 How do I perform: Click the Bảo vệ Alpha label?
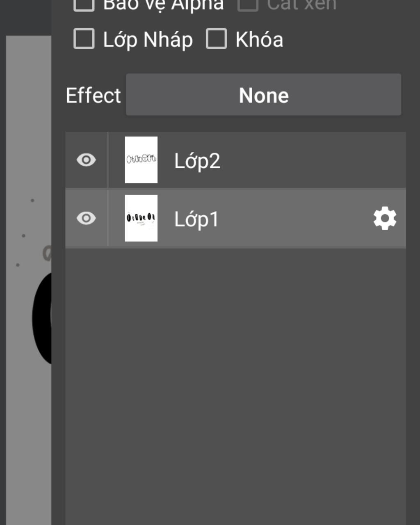[163, 5]
